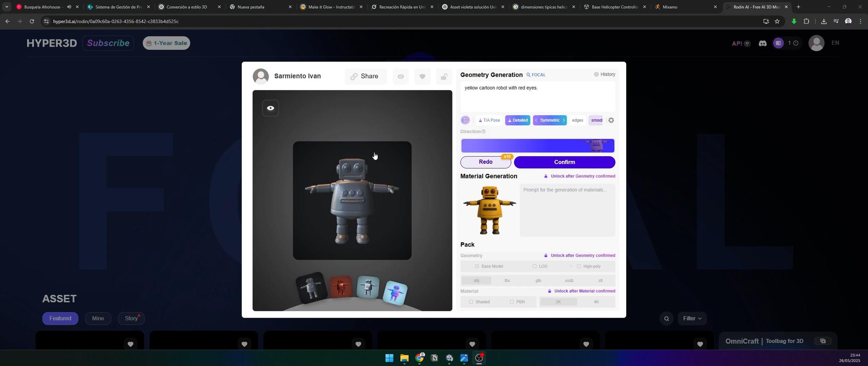Check the Base Model checkbox

click(477, 266)
